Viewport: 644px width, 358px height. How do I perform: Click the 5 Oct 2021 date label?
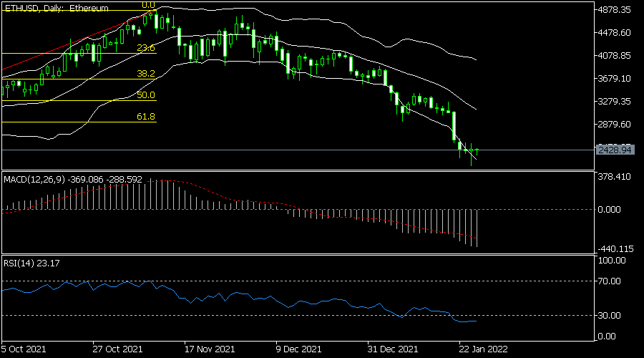[24, 349]
